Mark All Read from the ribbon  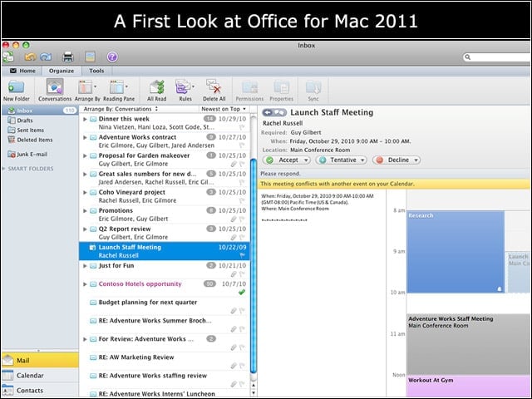coord(157,91)
